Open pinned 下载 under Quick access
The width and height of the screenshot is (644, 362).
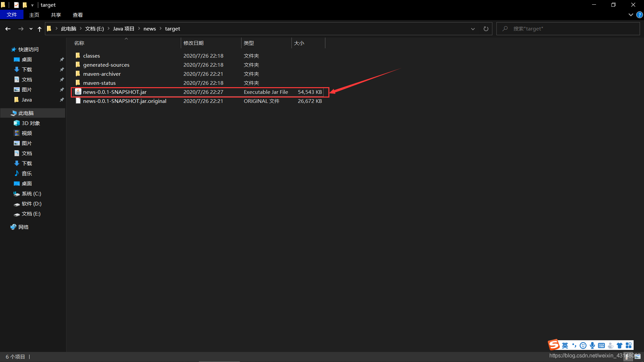click(27, 69)
